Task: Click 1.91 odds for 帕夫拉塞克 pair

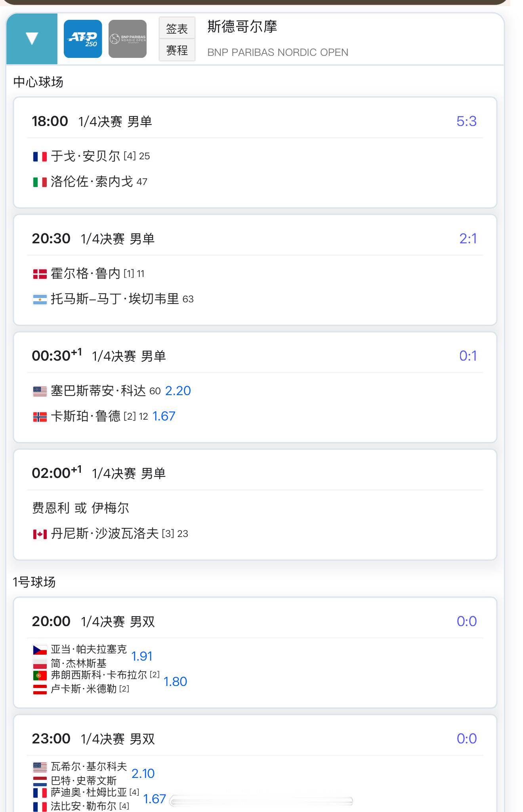Action: (x=141, y=656)
